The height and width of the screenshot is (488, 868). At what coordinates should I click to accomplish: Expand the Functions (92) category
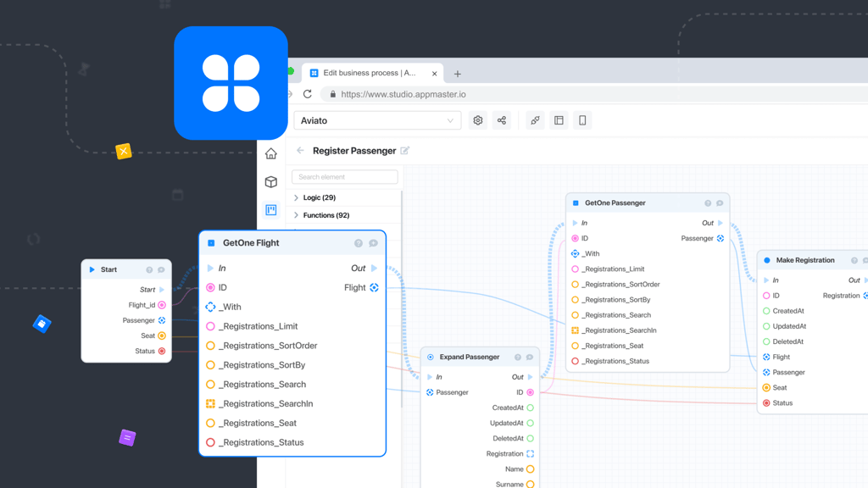297,215
